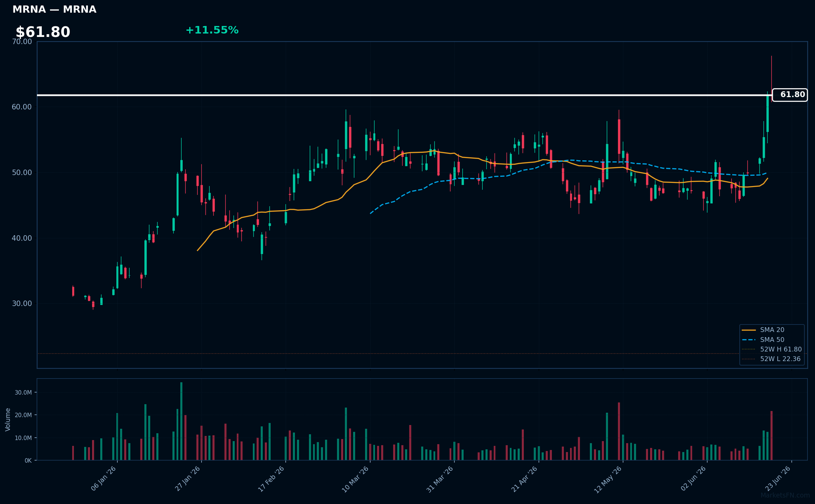Click the 12 May '26 date label
The image size is (815, 504).
pyautogui.click(x=608, y=479)
